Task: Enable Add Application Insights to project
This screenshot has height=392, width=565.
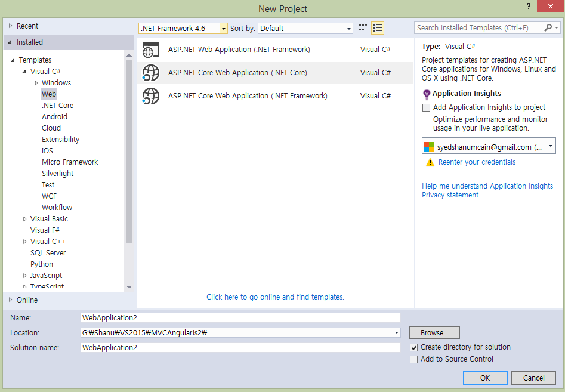Action: pyautogui.click(x=426, y=107)
